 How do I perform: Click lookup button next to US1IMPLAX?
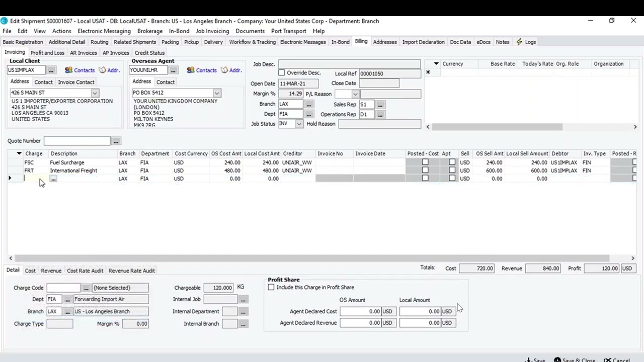51,70
